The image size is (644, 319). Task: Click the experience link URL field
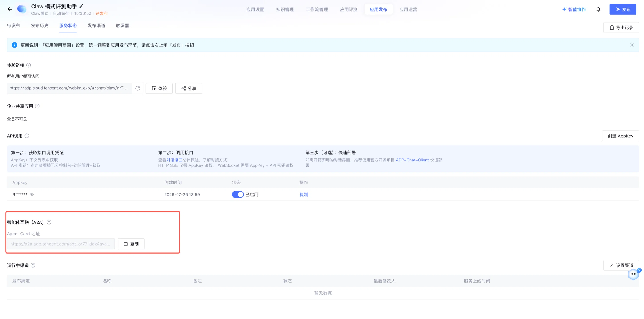click(69, 88)
